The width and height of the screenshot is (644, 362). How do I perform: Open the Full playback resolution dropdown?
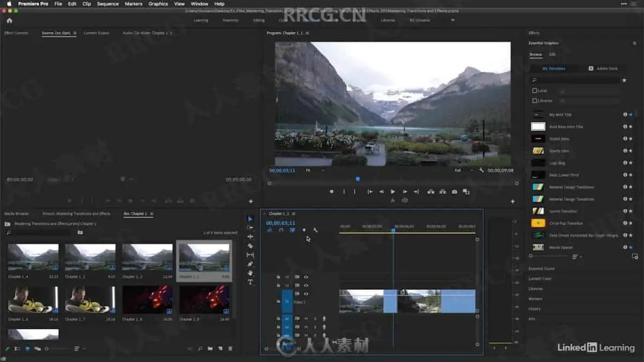coord(464,170)
